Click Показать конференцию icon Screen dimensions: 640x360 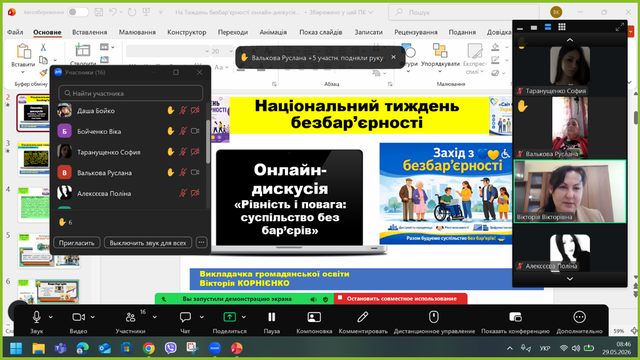[x=516, y=317]
